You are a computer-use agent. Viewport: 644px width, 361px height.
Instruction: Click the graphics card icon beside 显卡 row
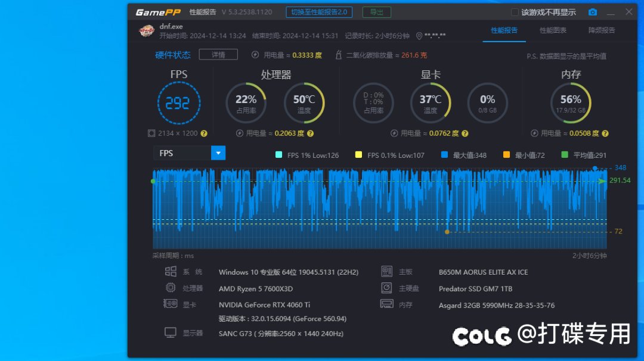point(170,304)
